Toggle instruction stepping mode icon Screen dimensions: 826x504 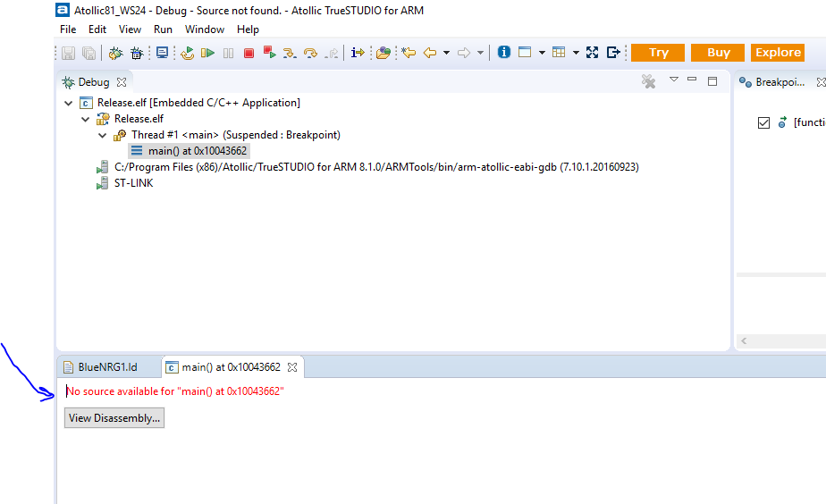358,53
